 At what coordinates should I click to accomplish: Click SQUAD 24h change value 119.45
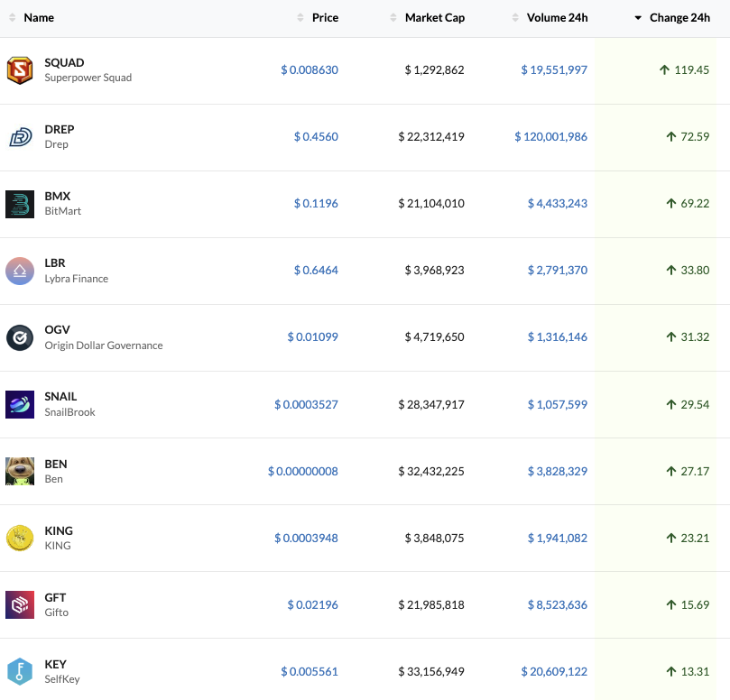click(692, 69)
